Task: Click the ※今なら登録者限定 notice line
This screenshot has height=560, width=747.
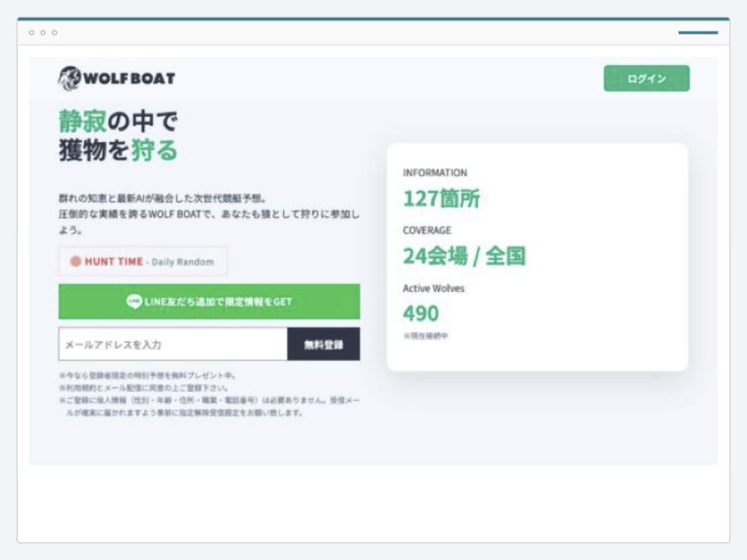Action: 148,376
